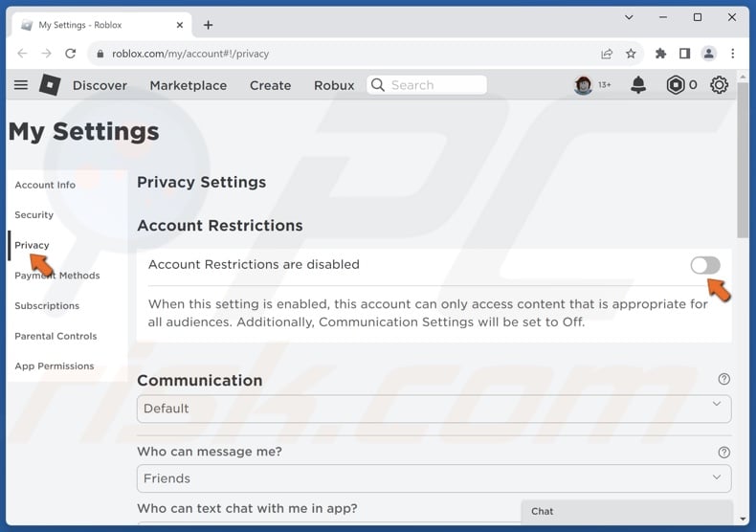The image size is (756, 532).
Task: Click the Robux balance icon
Action: tap(675, 85)
